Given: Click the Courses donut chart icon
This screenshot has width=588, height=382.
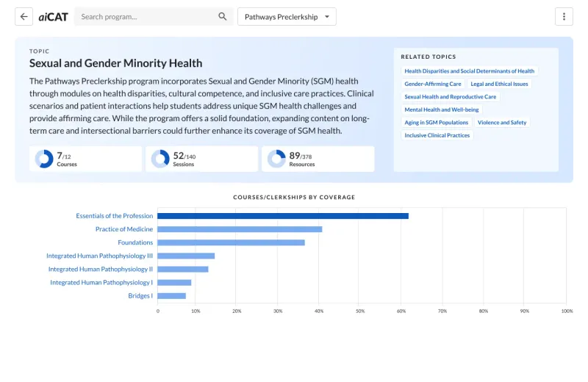Looking at the screenshot, I should point(44,159).
